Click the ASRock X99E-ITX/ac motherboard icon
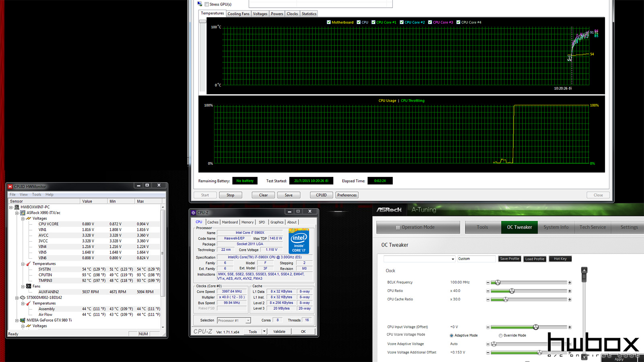 [x=23, y=213]
